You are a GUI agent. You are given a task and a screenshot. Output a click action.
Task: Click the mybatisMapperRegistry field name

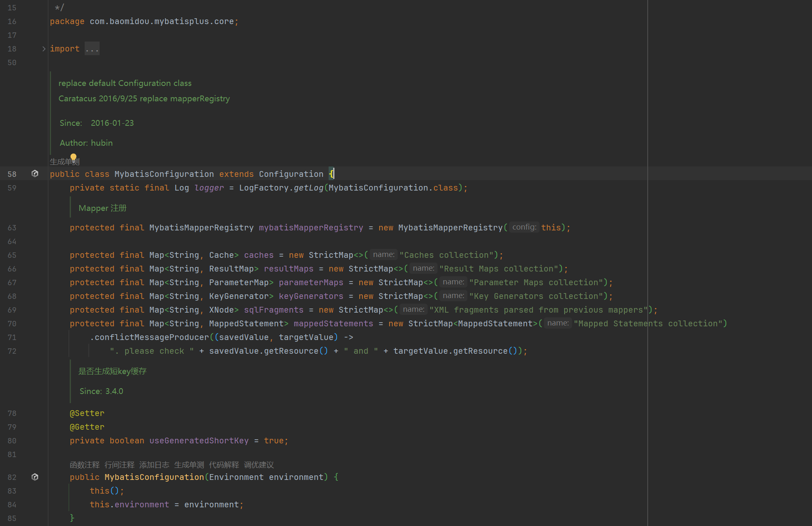[x=311, y=228]
